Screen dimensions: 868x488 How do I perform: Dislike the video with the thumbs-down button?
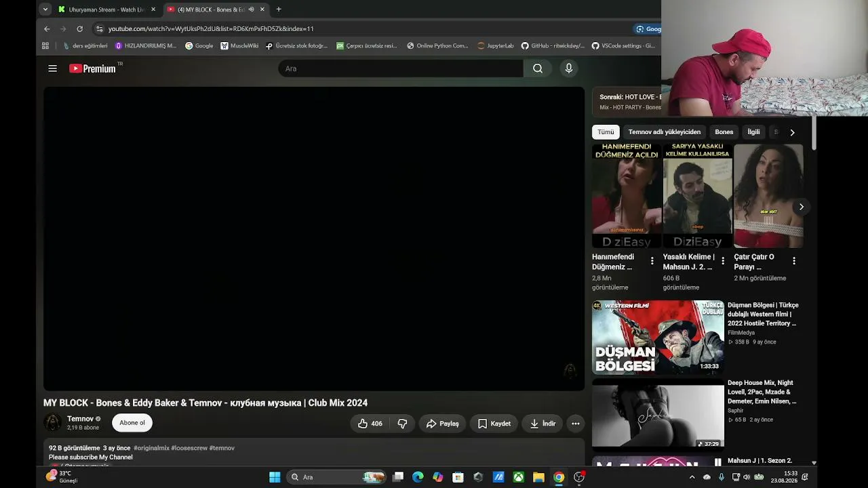pyautogui.click(x=402, y=424)
